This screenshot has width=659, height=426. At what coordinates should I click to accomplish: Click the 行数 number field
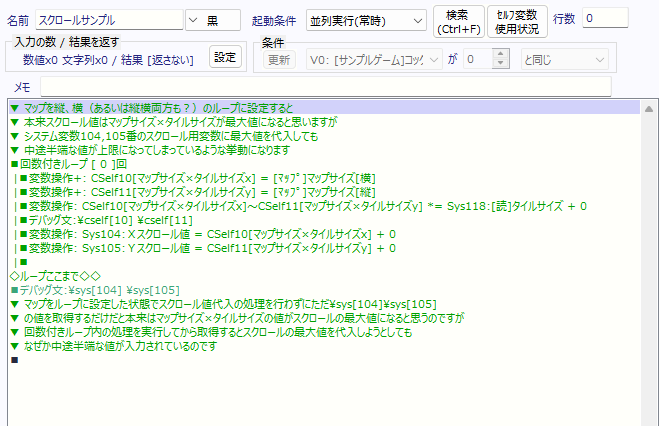click(605, 19)
